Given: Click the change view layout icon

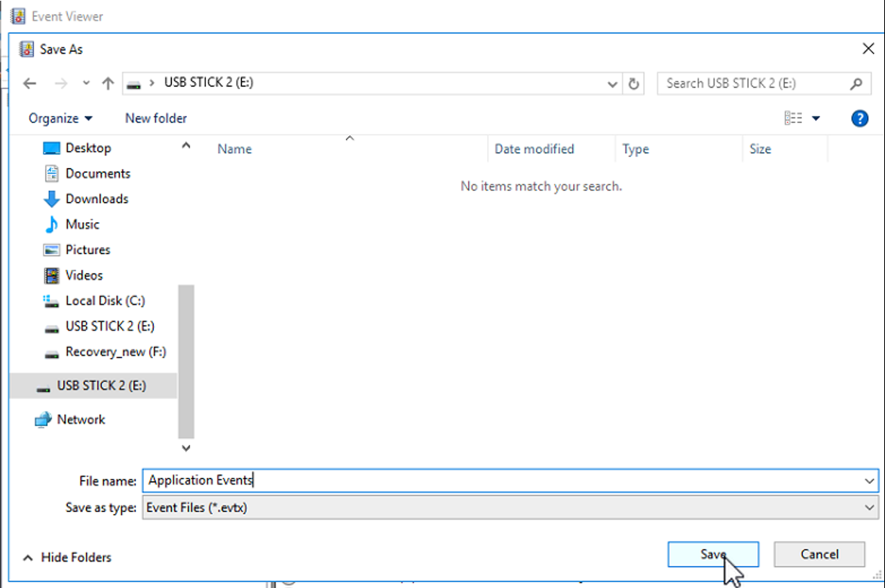Looking at the screenshot, I should click(793, 118).
